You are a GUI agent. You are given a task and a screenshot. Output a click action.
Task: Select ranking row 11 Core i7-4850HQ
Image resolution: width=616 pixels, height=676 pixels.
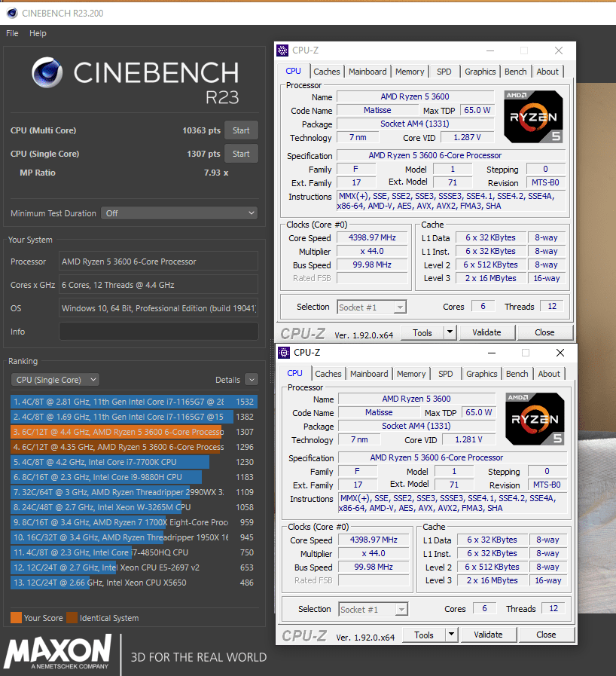(x=134, y=552)
